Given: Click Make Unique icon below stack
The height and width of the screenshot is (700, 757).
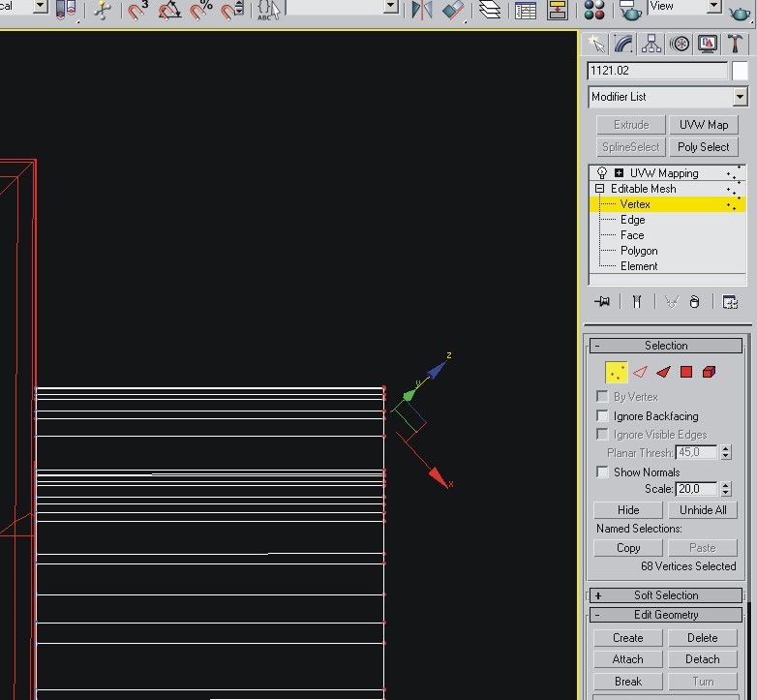Looking at the screenshot, I should 672,302.
